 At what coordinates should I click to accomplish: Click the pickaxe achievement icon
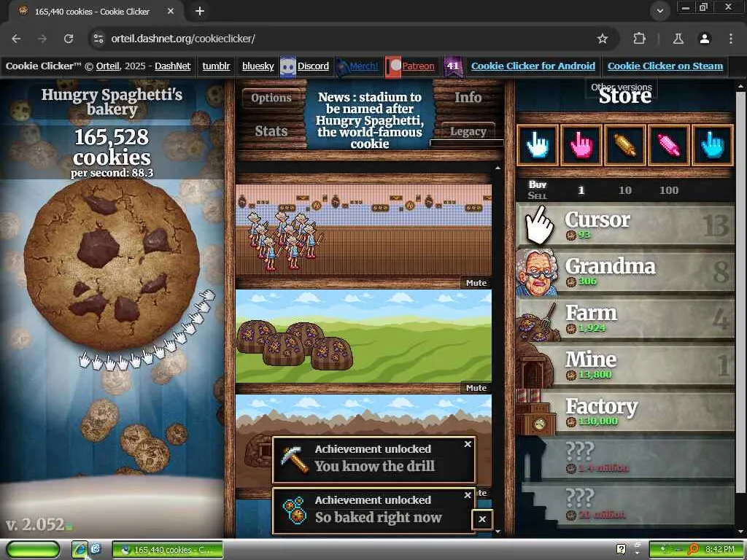click(x=294, y=459)
